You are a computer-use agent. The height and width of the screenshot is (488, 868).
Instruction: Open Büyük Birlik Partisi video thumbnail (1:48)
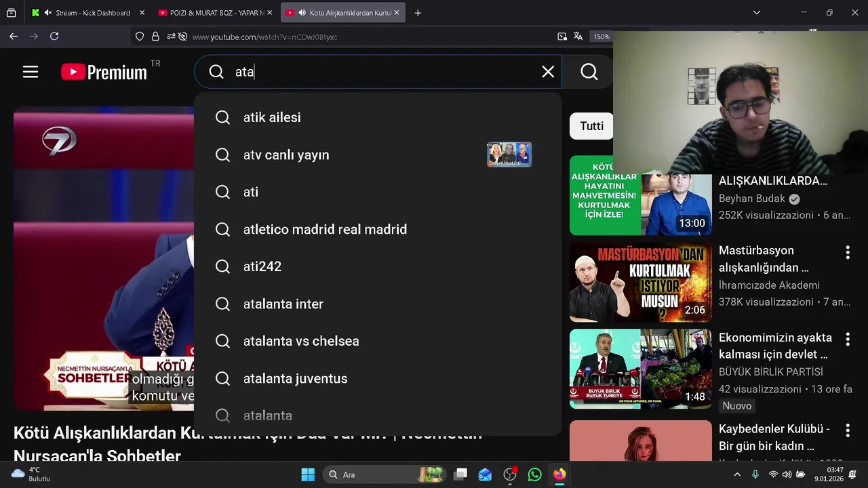coord(641,369)
